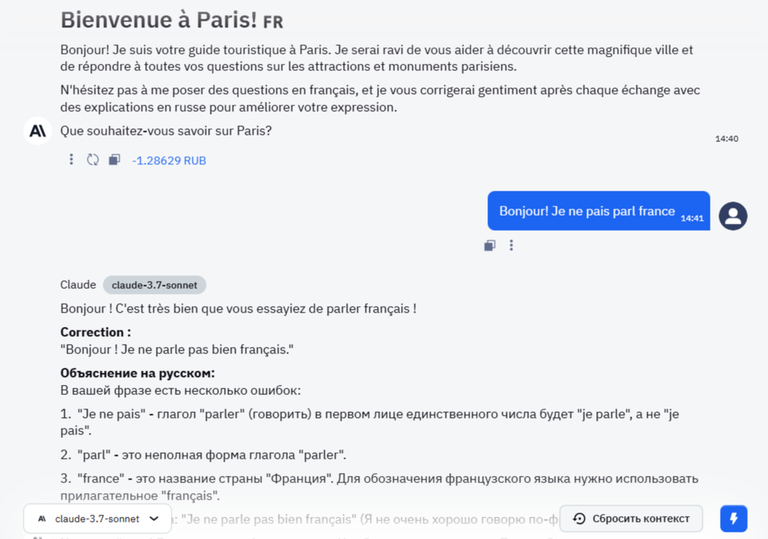This screenshot has height=539, width=768.
Task: Click list item 3 about "france"
Action: tap(379, 487)
